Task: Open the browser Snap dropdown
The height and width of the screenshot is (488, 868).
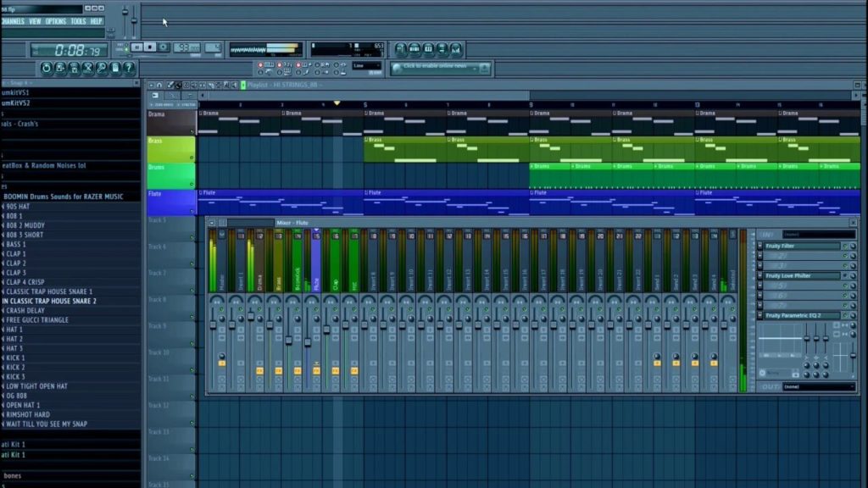Action: (x=19, y=83)
